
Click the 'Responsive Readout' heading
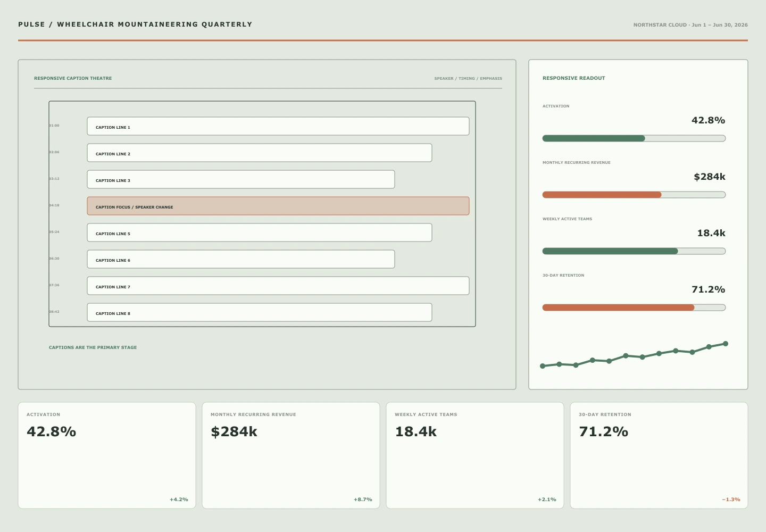pyautogui.click(x=574, y=78)
